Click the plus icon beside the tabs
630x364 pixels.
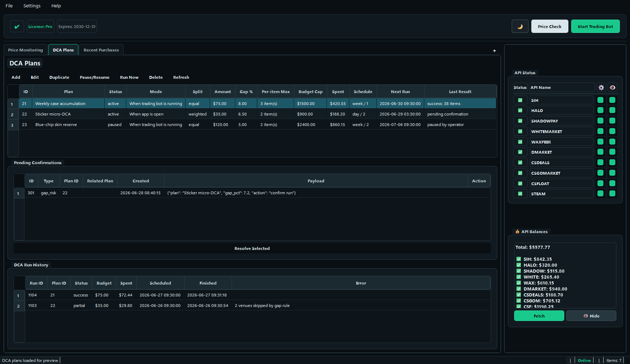pos(494,51)
